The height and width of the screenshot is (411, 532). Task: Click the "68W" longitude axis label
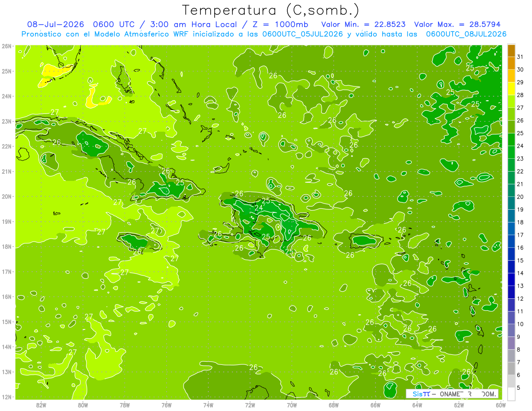tap(333, 405)
